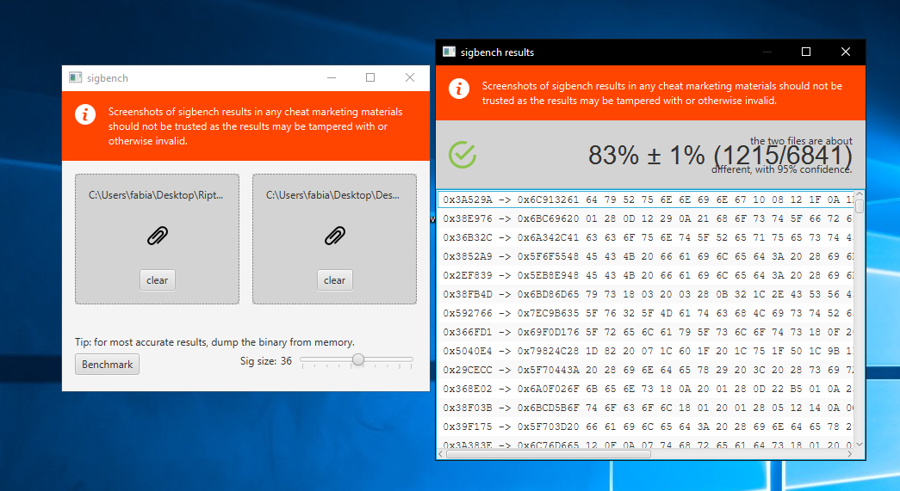Click the paperclip icon in the Des... file box

pos(334,236)
